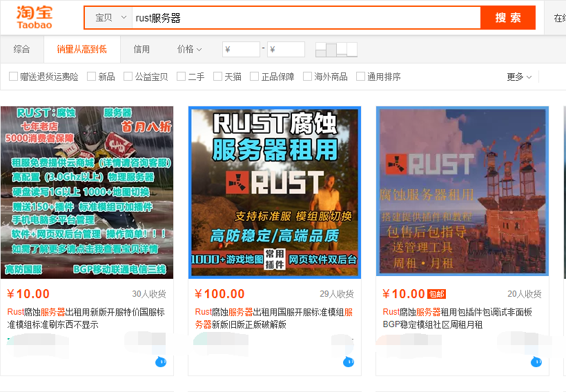Click the 30人收货 buyer count
This screenshot has width=566, height=392.
(x=149, y=294)
